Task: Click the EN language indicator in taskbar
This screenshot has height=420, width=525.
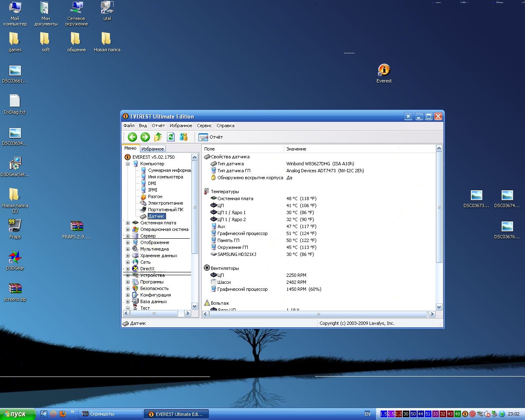Action: [x=367, y=414]
